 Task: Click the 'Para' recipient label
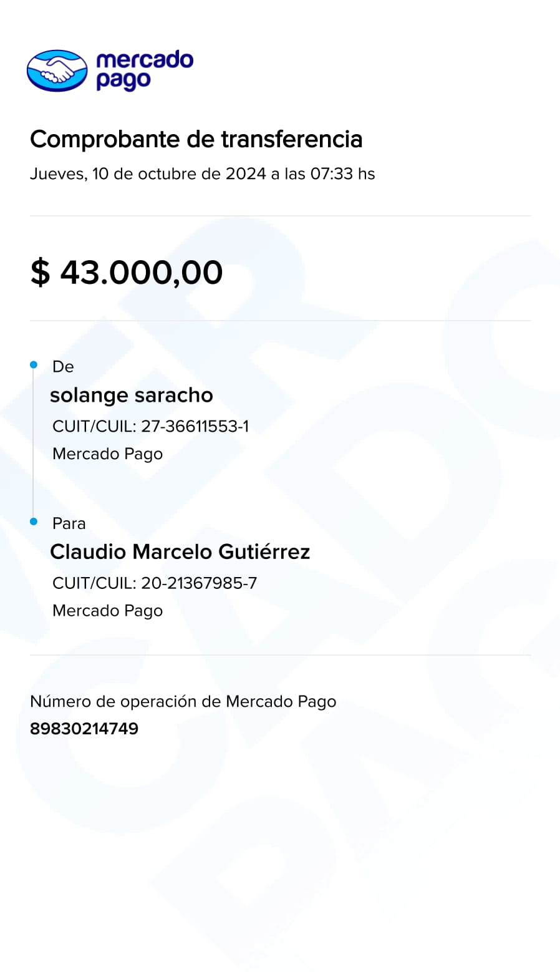69,523
